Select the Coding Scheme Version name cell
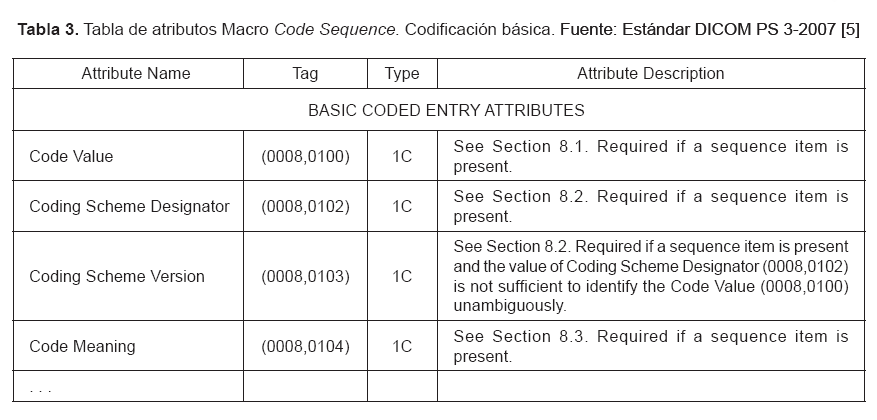The image size is (877, 420). point(117,276)
